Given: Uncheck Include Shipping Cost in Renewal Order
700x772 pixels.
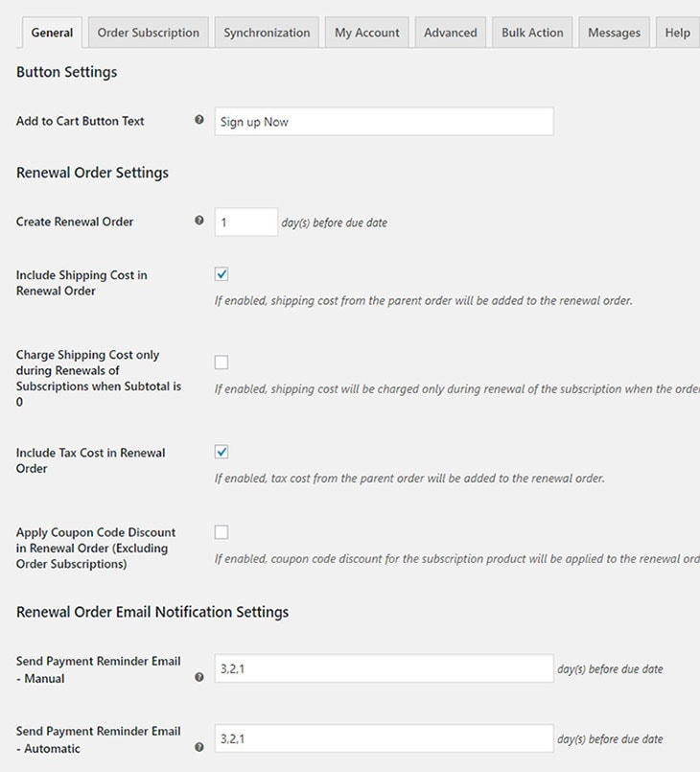Looking at the screenshot, I should 222,274.
